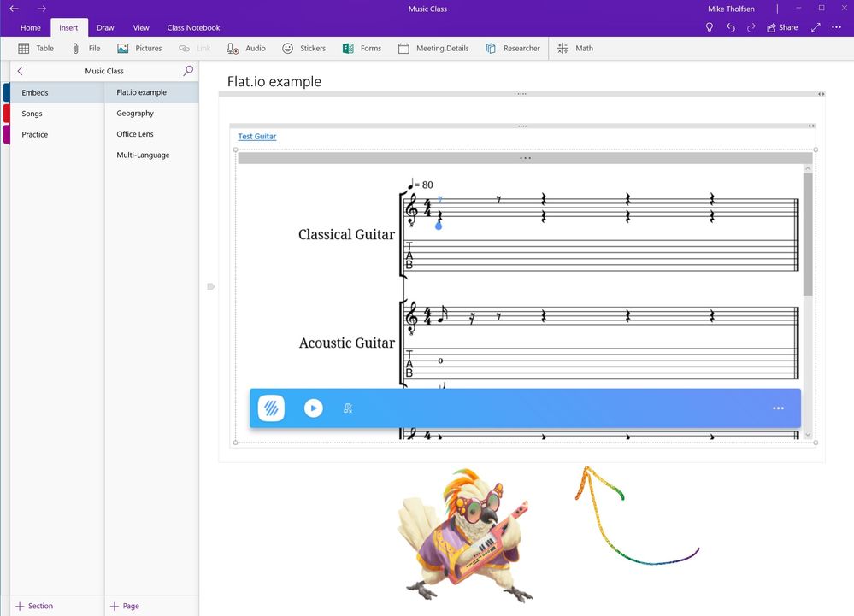
Task: Click the Link ribbon icon
Action: point(194,49)
